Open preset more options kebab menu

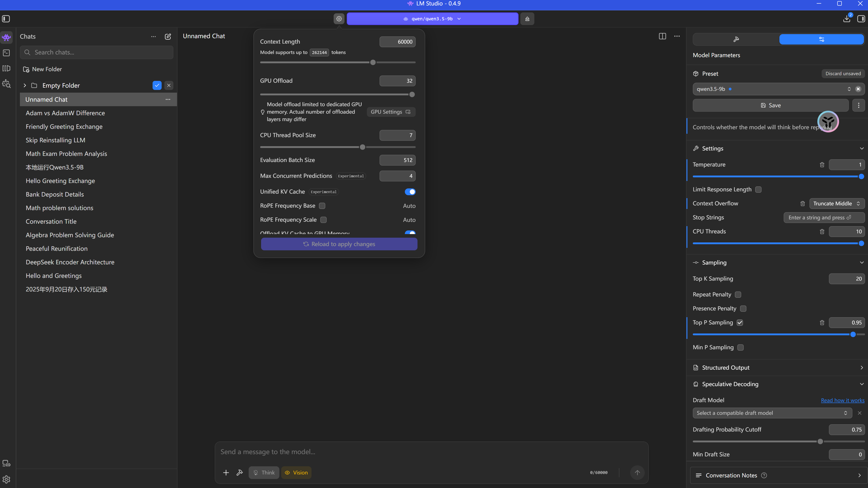coord(859,106)
